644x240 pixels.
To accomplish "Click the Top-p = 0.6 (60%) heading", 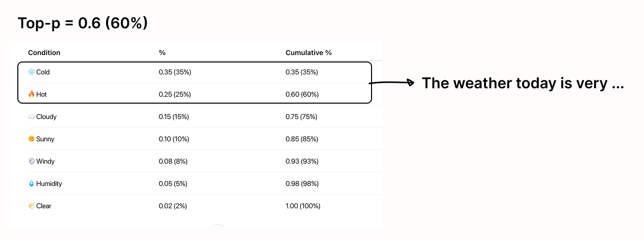I will (x=83, y=23).
